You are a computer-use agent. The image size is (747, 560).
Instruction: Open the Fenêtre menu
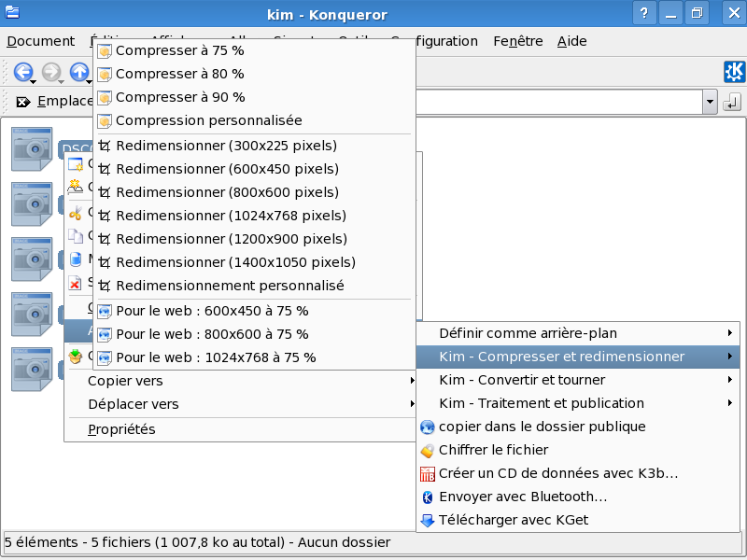coord(518,41)
